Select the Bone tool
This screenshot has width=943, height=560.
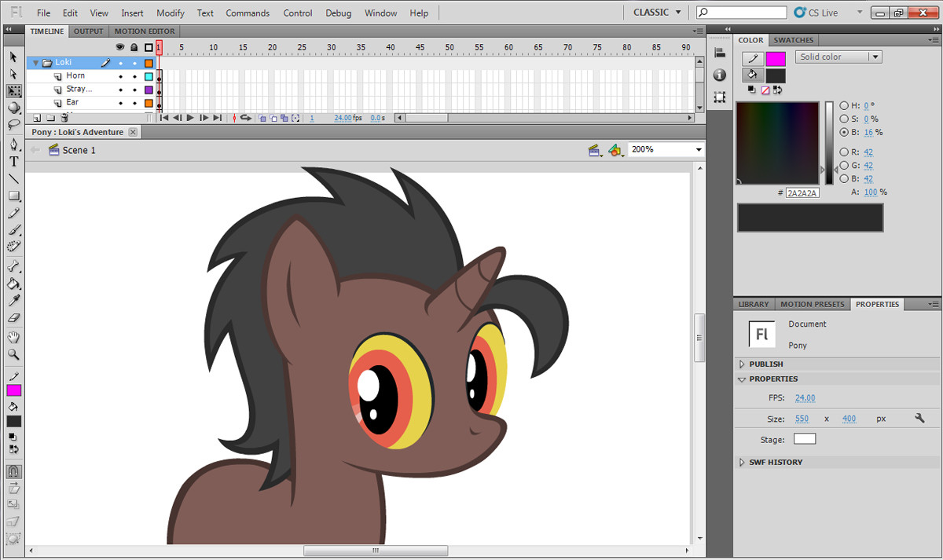coord(13,267)
